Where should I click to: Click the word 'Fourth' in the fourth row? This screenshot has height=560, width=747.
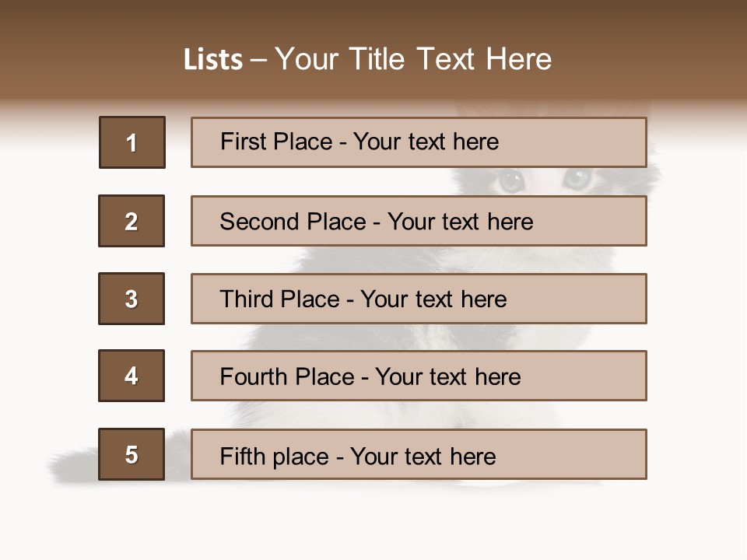tap(249, 376)
